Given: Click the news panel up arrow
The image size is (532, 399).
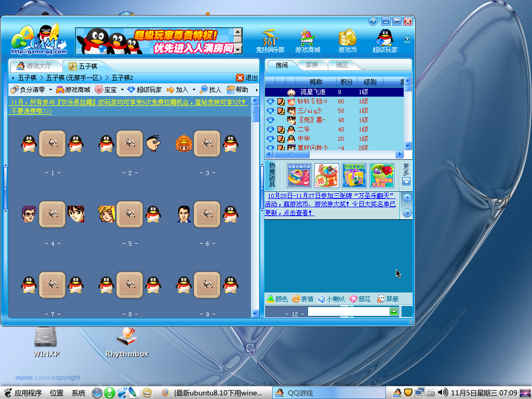Looking at the screenshot, I should coord(407,197).
